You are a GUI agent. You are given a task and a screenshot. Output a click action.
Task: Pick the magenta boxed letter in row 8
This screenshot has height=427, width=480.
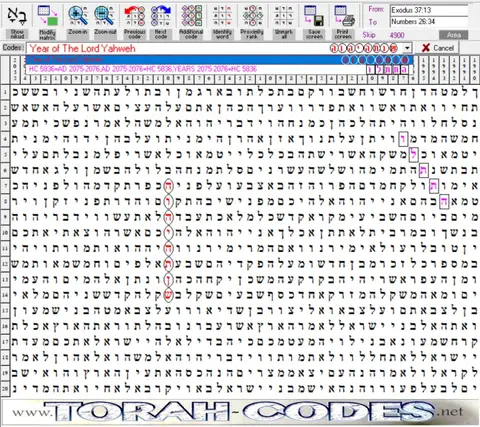[444, 201]
